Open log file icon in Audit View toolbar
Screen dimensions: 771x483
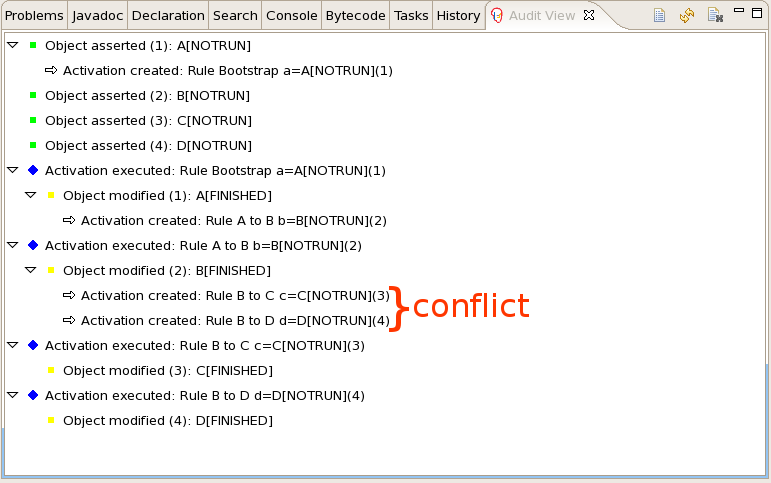(x=659, y=16)
